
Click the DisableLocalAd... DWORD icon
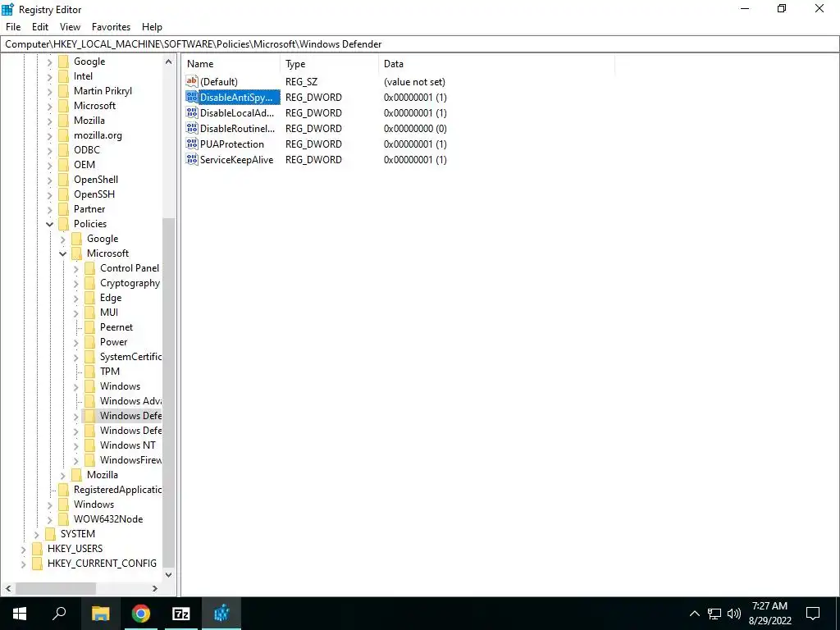192,112
